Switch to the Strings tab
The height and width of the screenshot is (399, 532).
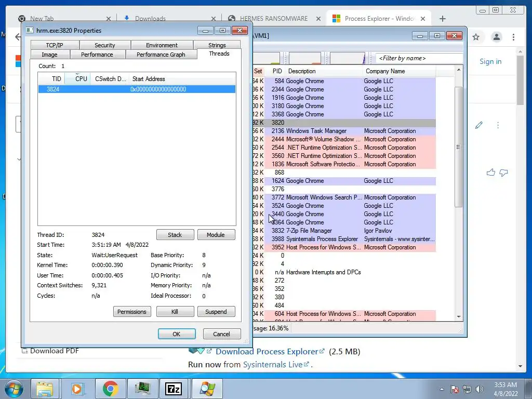tap(217, 45)
